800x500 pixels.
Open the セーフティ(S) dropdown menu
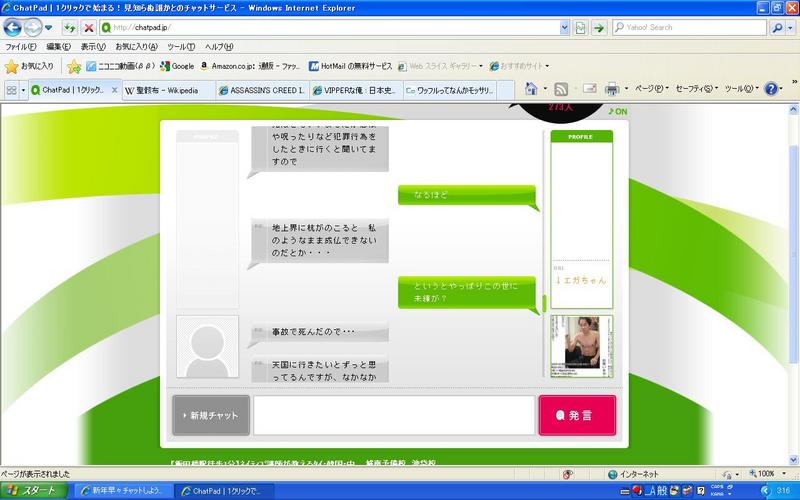tap(696, 89)
